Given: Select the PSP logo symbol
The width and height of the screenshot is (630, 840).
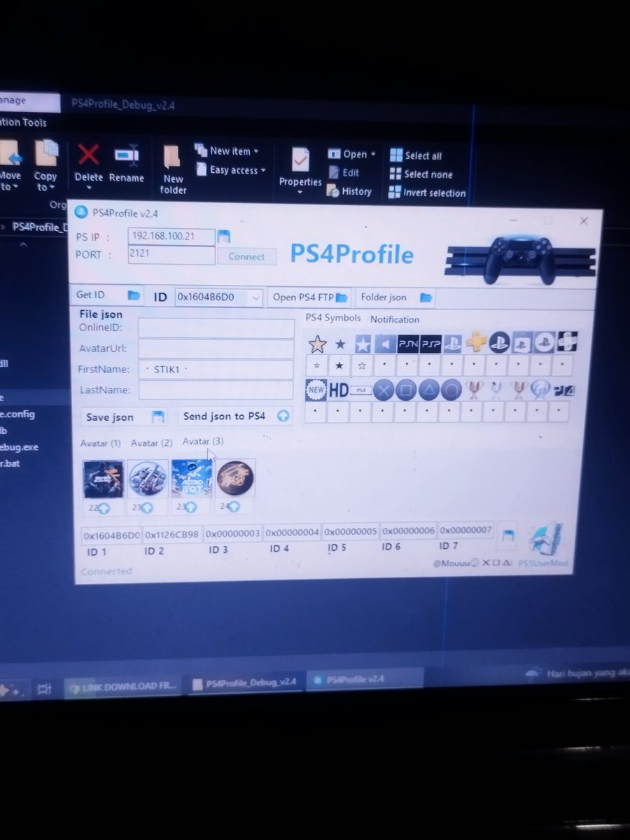Looking at the screenshot, I should click(x=430, y=344).
